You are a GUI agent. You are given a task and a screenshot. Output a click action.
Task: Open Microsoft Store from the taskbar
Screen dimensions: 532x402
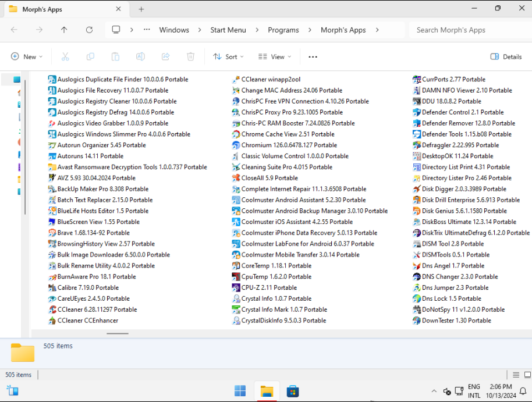tap(292, 391)
